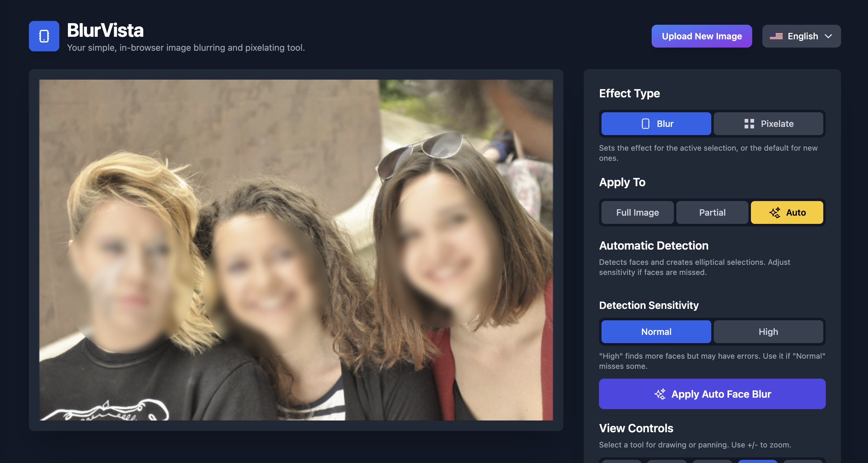Viewport: 868px width, 463px height.
Task: Select Partial apply mode
Action: pyautogui.click(x=712, y=212)
